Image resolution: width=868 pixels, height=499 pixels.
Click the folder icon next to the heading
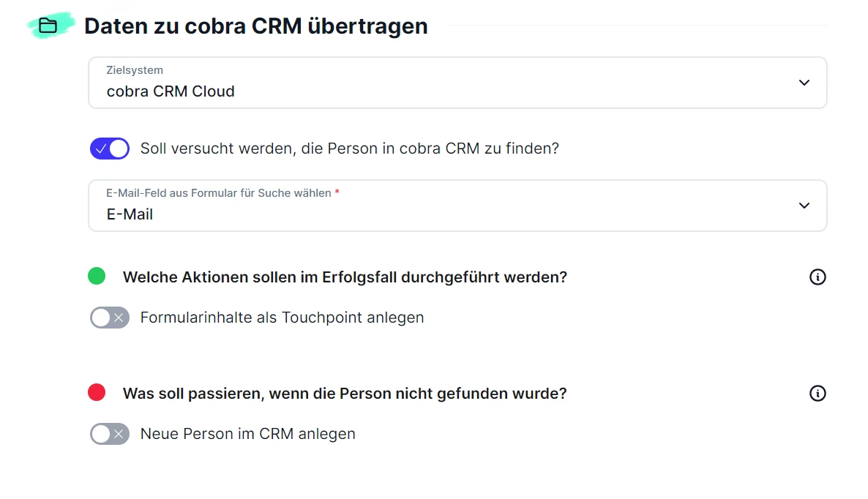pyautogui.click(x=49, y=25)
